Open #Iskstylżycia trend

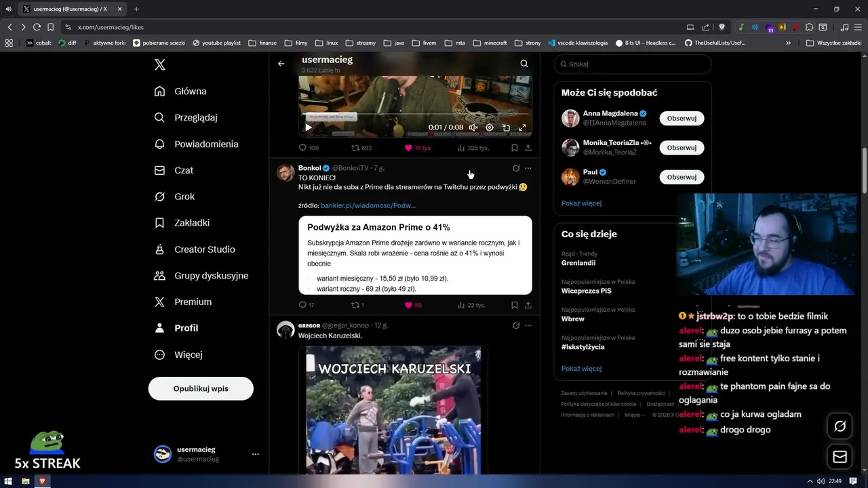(583, 347)
